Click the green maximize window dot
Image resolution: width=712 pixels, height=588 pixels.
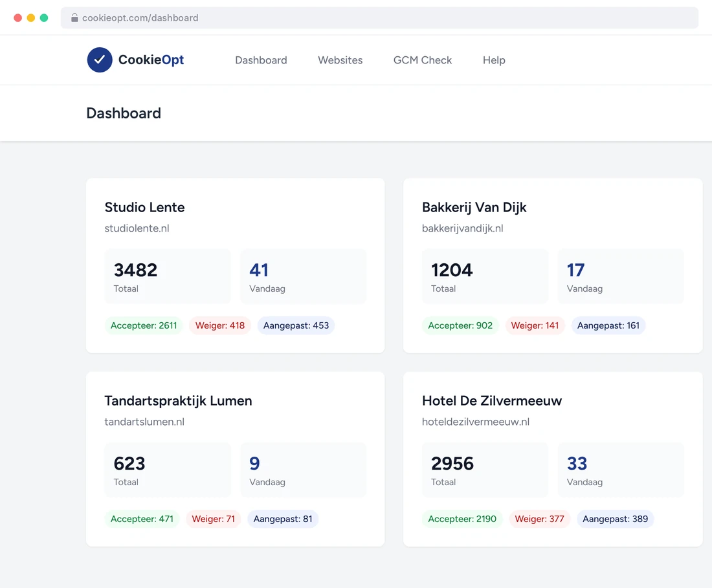point(44,17)
